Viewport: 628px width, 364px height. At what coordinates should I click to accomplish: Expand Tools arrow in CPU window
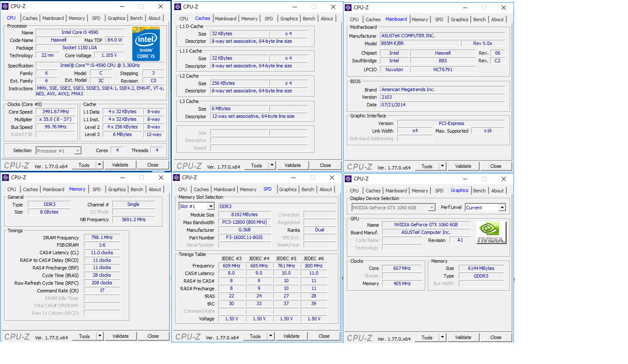click(100, 165)
